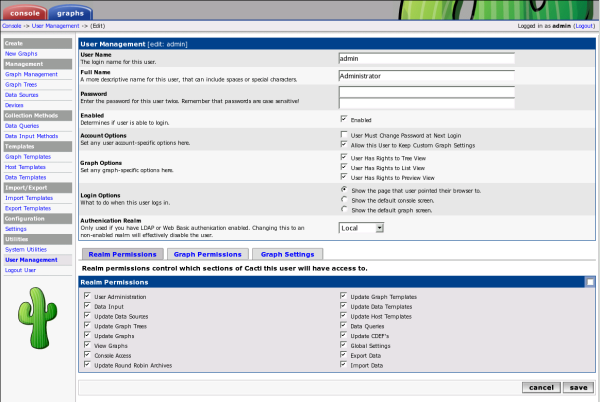Viewport: 600px width, 402px height.
Task: Click Logout User in sidebar
Action: [x=20, y=270]
